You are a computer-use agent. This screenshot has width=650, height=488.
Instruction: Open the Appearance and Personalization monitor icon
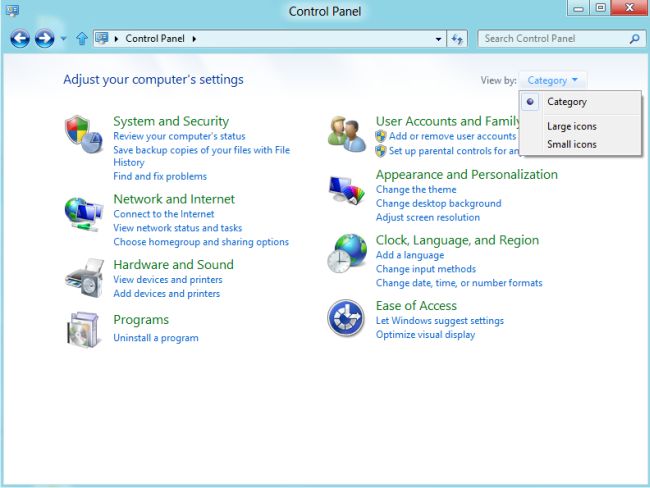click(347, 190)
